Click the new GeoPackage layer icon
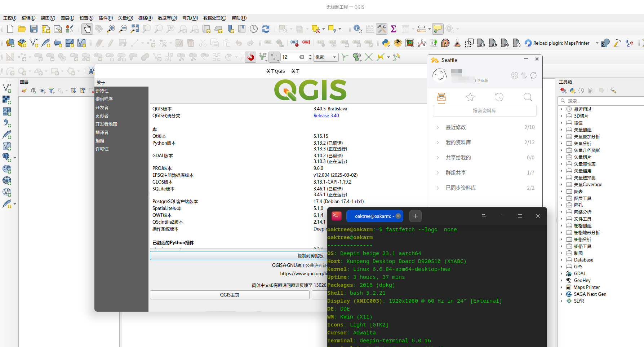 (22, 43)
